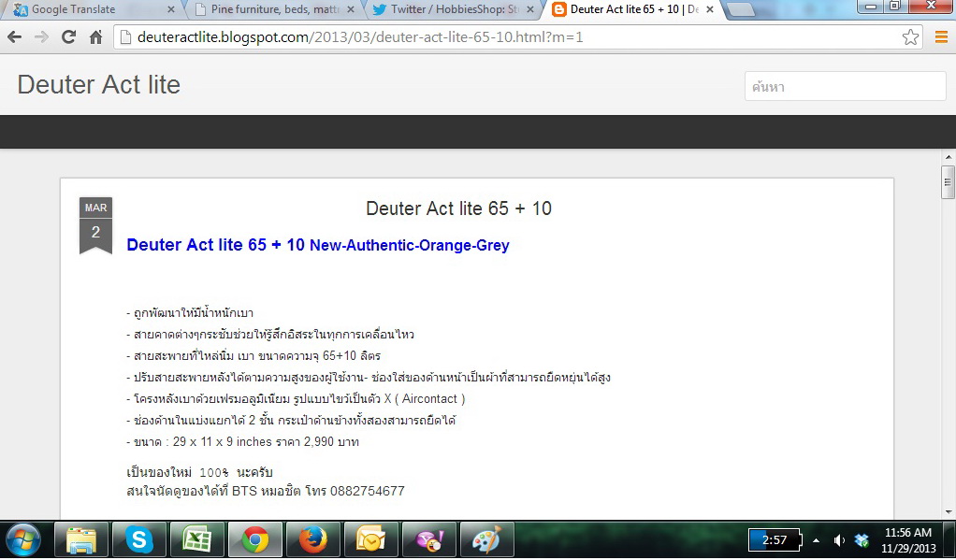Open the Deuter Act lite 65 + 10 post title
This screenshot has height=560, width=956.
pos(458,208)
